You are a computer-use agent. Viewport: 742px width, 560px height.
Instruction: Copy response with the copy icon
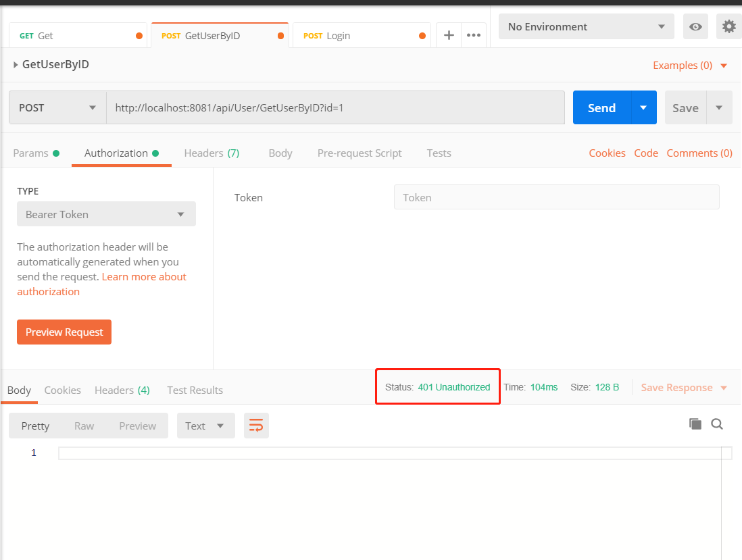(x=695, y=424)
